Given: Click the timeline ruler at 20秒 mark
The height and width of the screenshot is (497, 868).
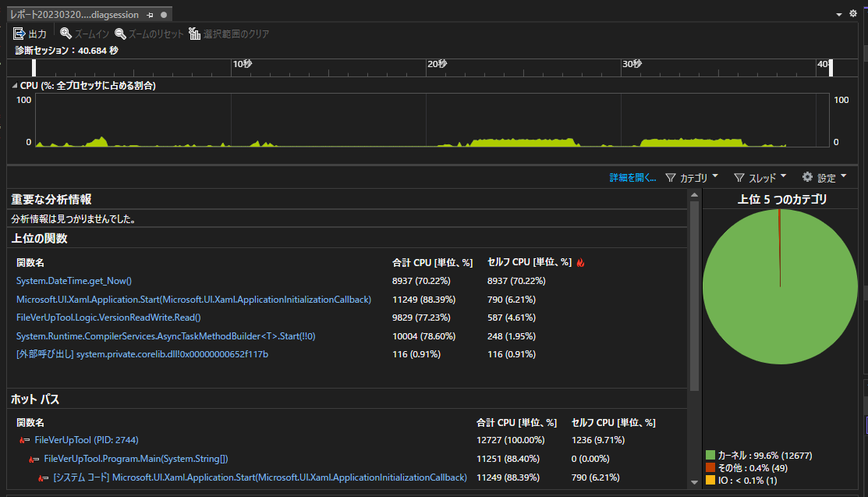Looking at the screenshot, I should pyautogui.click(x=427, y=68).
